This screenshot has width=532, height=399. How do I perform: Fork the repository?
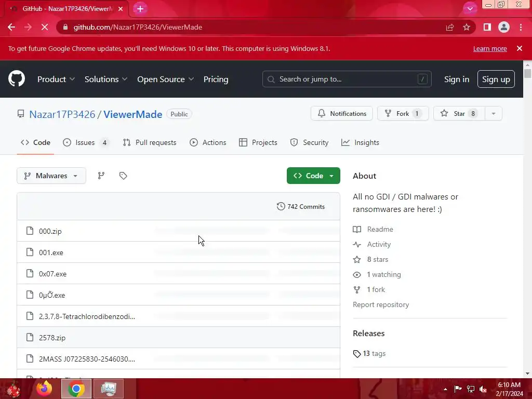(x=403, y=113)
